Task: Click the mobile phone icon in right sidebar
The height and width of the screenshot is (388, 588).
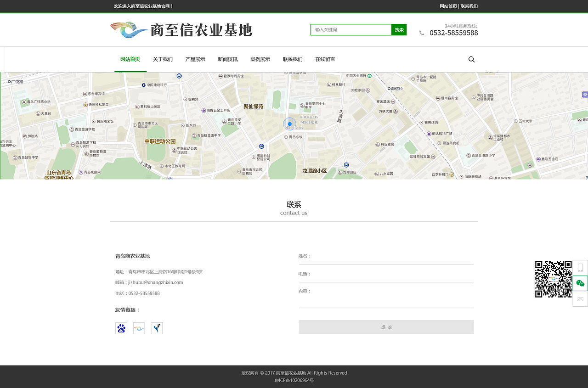Action: pos(581,267)
